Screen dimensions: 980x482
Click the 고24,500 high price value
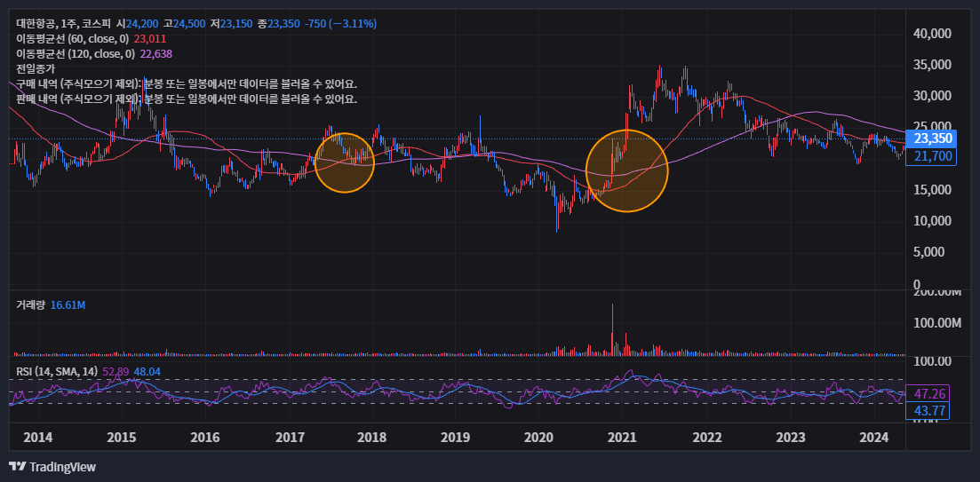185,24
